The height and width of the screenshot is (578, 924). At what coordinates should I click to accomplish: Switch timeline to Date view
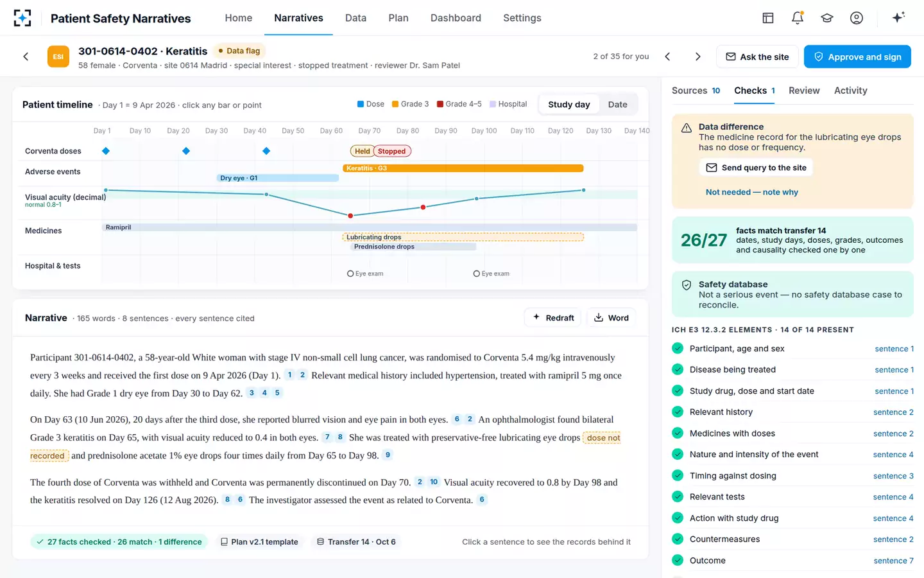coord(617,105)
